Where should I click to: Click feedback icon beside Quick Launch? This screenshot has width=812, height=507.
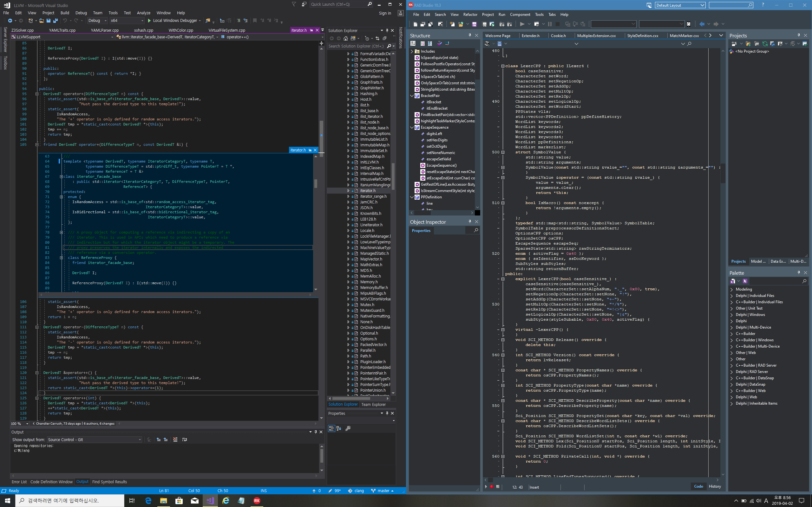pyautogui.click(x=304, y=4)
